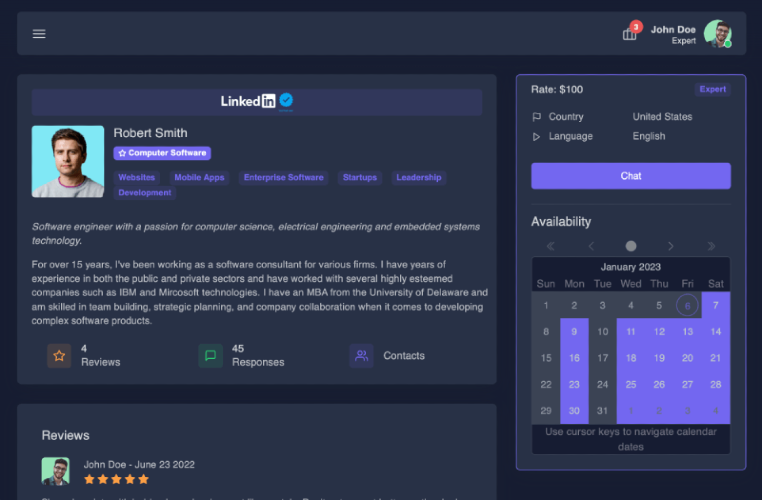
Task: Select the Mobile Apps tag
Action: pyautogui.click(x=199, y=177)
